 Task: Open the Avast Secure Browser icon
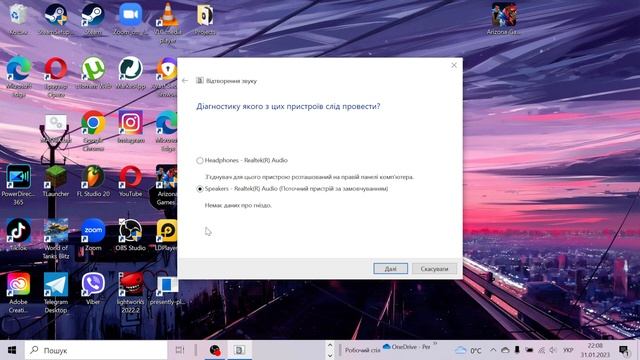click(x=166, y=77)
